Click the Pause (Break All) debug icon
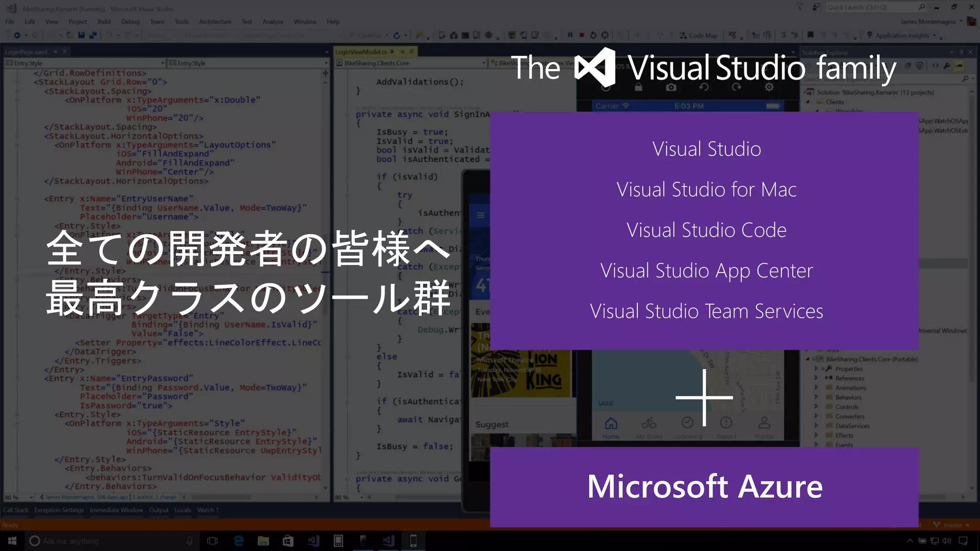Viewport: 980px width, 551px height. point(570,35)
